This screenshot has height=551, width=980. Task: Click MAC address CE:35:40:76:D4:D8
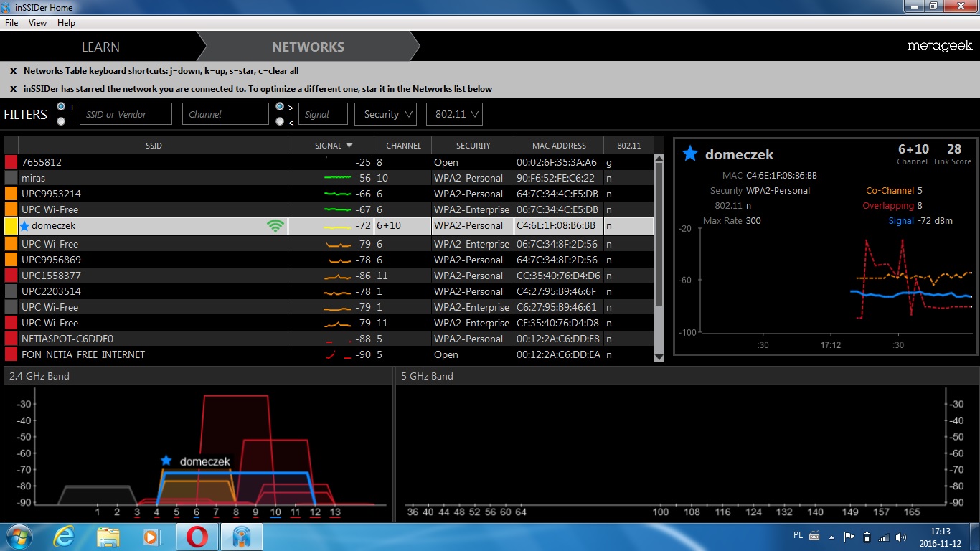557,324
